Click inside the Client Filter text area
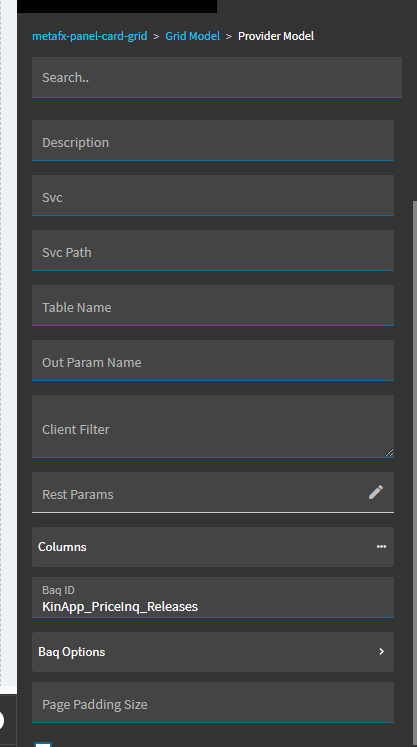The height and width of the screenshot is (747, 417). coord(213,426)
